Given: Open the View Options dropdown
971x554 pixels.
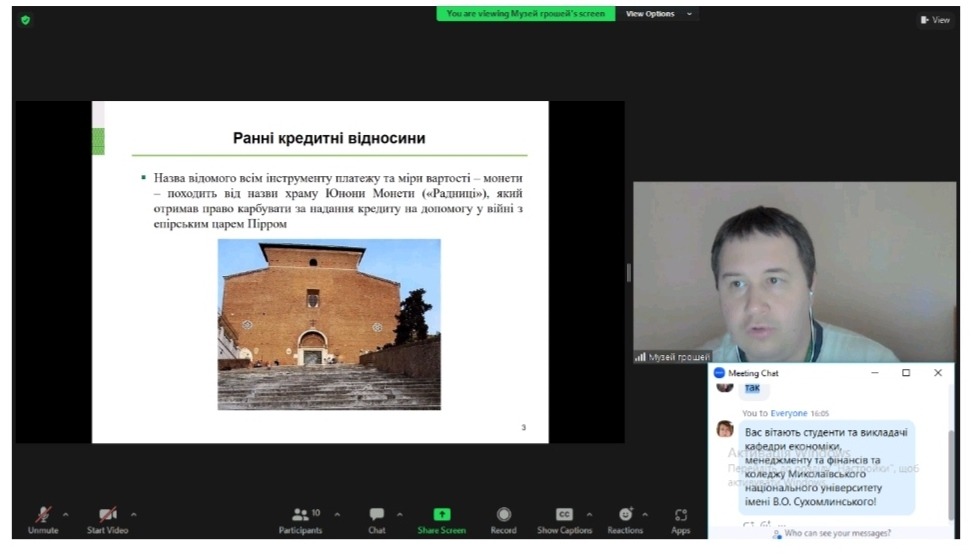Looking at the screenshot, I should click(x=658, y=14).
